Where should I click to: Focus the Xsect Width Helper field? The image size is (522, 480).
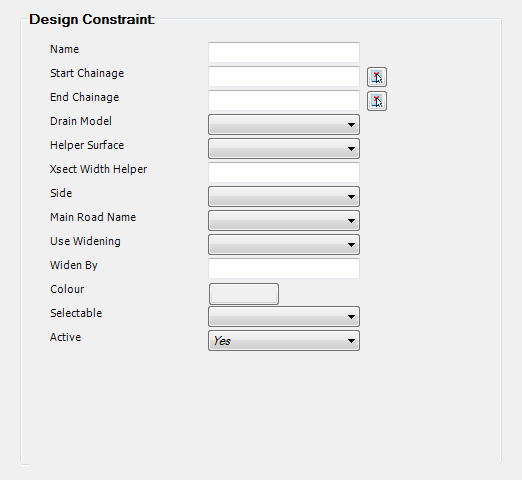(x=284, y=172)
